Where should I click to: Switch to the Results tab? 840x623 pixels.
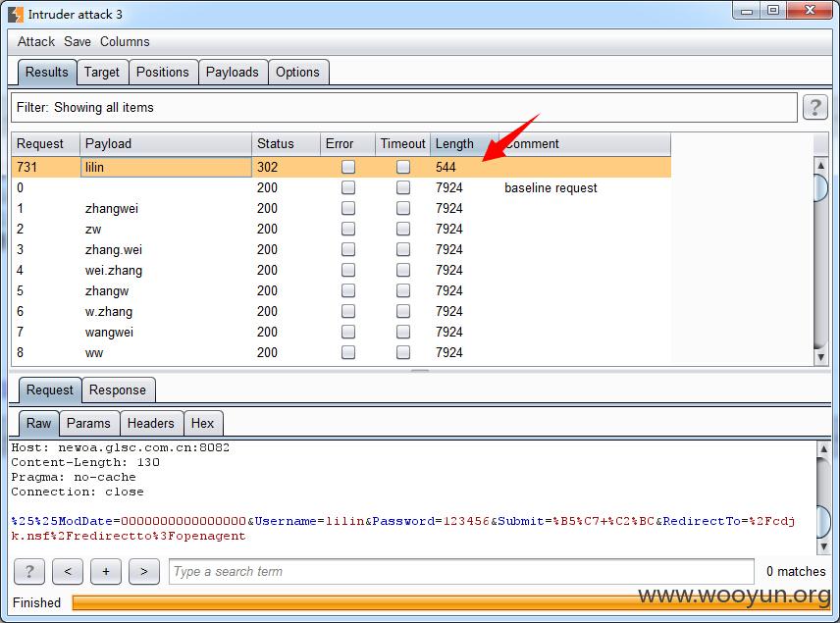[x=46, y=73]
